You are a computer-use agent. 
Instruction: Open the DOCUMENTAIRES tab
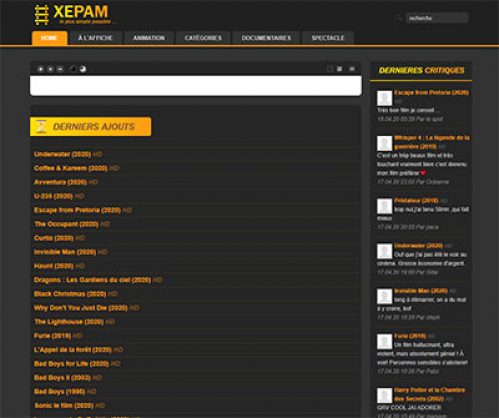pos(266,38)
